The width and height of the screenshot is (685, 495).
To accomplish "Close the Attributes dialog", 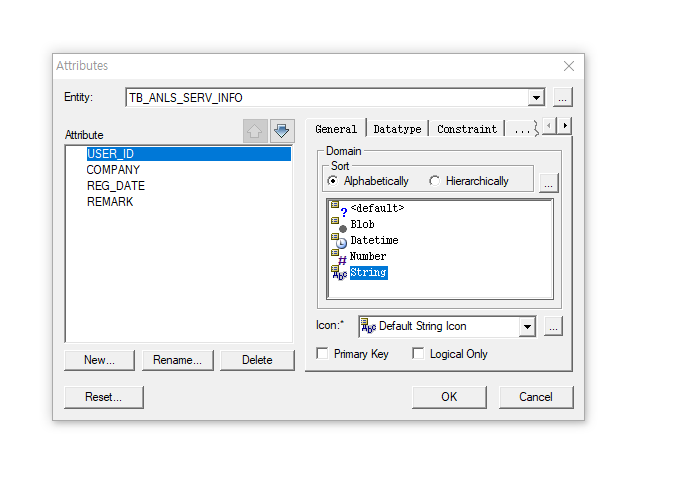I will tap(569, 66).
